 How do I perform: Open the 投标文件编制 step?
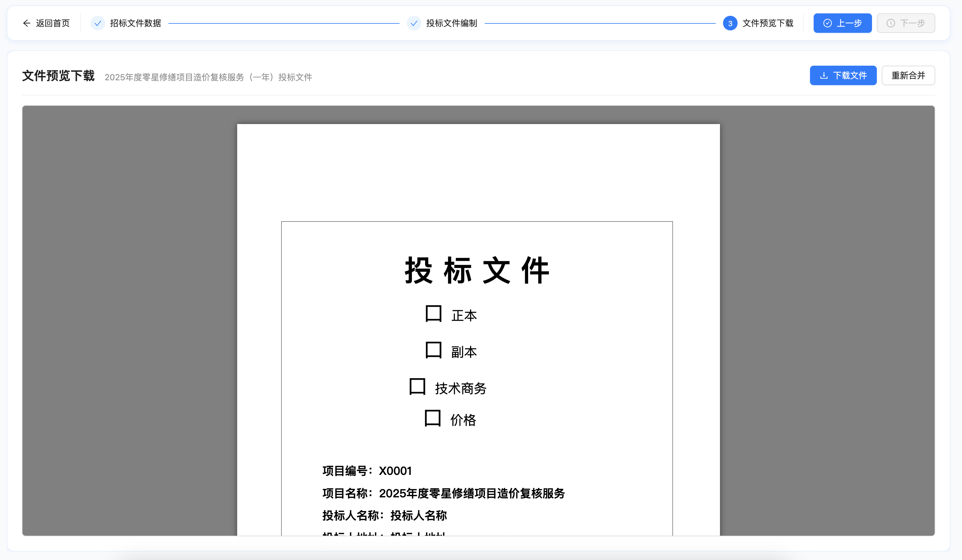[x=452, y=23]
